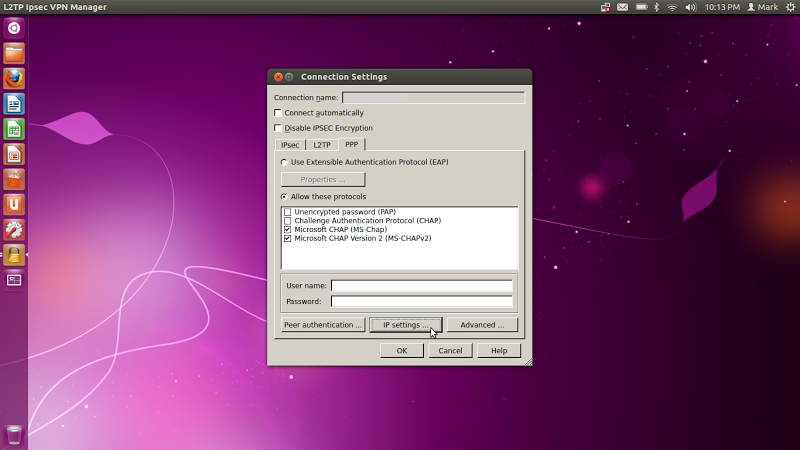Focus the Connection name field
Viewport: 800px width, 450px height.
[433, 97]
